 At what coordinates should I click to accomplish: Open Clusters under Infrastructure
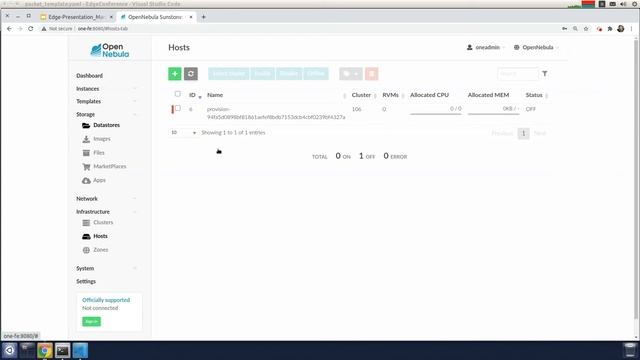[x=98, y=222]
